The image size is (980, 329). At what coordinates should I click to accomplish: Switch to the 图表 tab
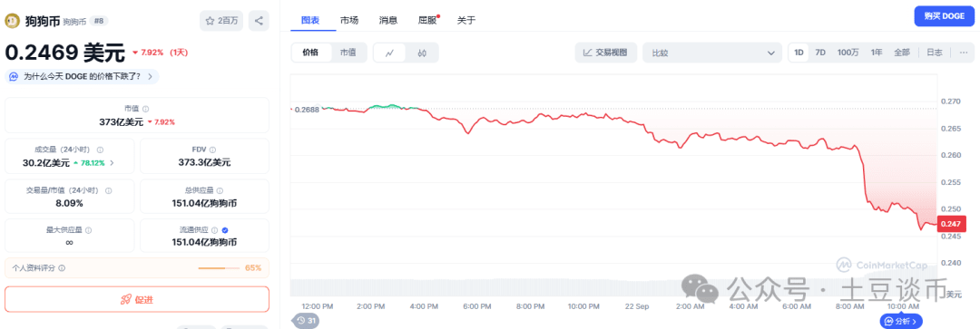pyautogui.click(x=310, y=20)
